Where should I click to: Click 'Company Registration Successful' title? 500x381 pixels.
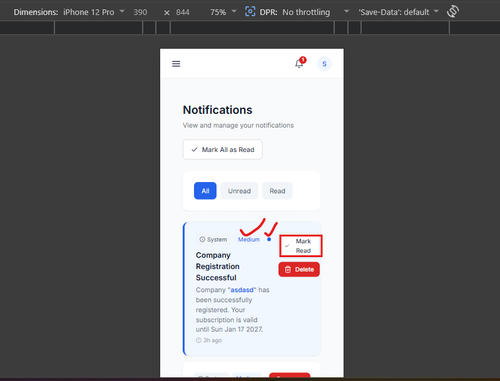click(x=217, y=266)
